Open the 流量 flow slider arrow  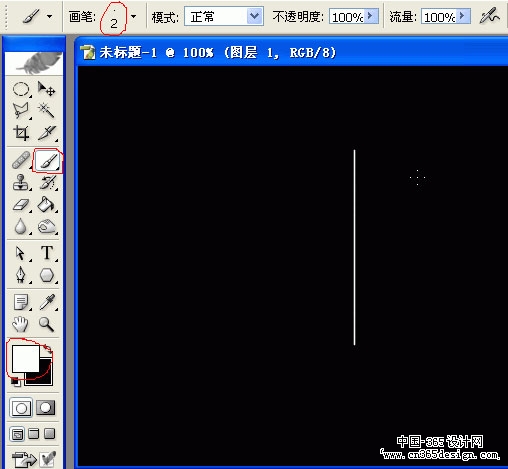coord(463,16)
